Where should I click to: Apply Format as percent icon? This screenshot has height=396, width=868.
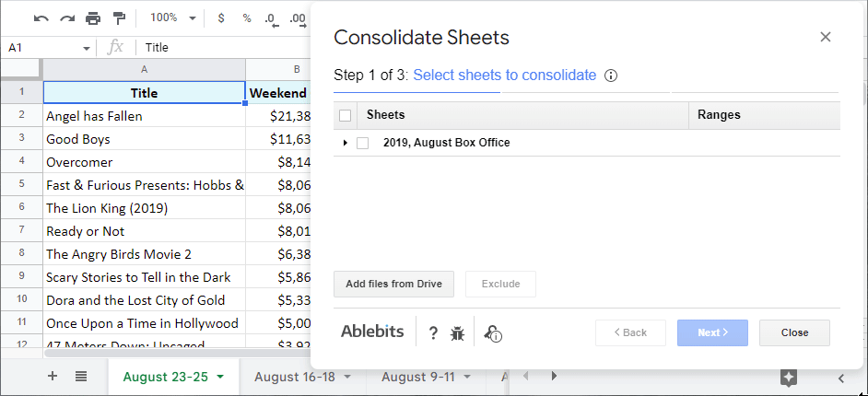tap(246, 17)
